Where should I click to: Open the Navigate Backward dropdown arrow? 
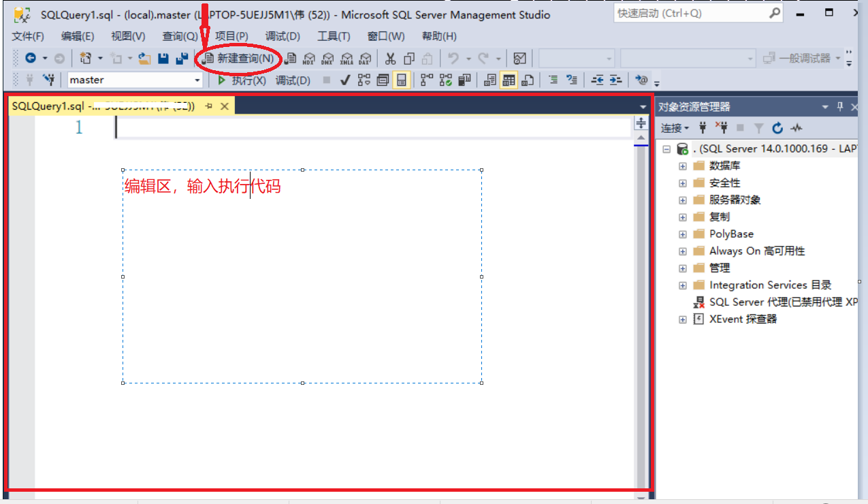click(x=45, y=59)
